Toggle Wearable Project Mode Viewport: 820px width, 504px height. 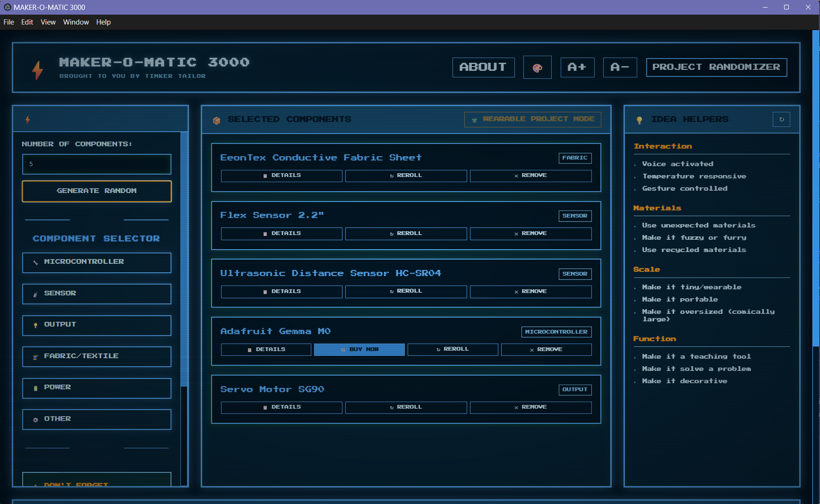click(x=532, y=119)
